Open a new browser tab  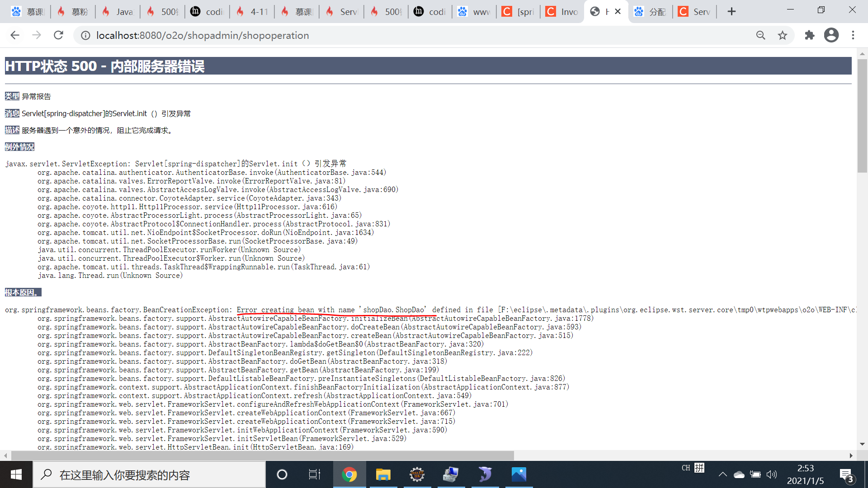(x=731, y=12)
